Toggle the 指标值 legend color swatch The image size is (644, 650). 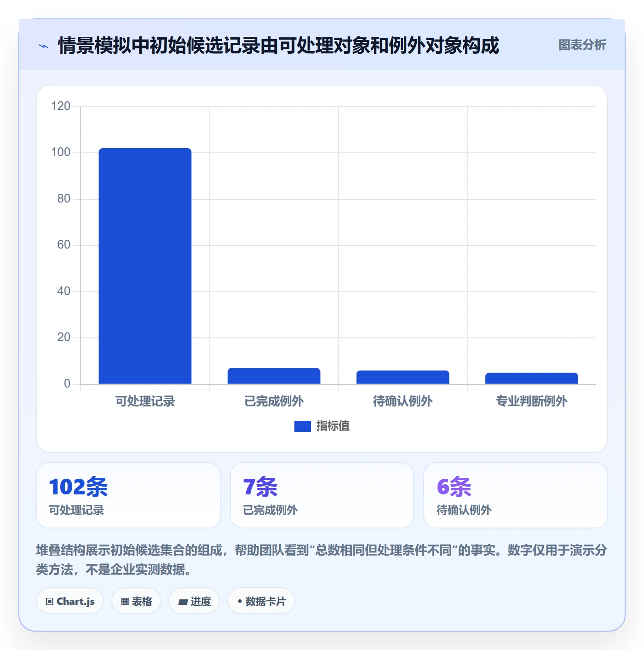tap(302, 426)
